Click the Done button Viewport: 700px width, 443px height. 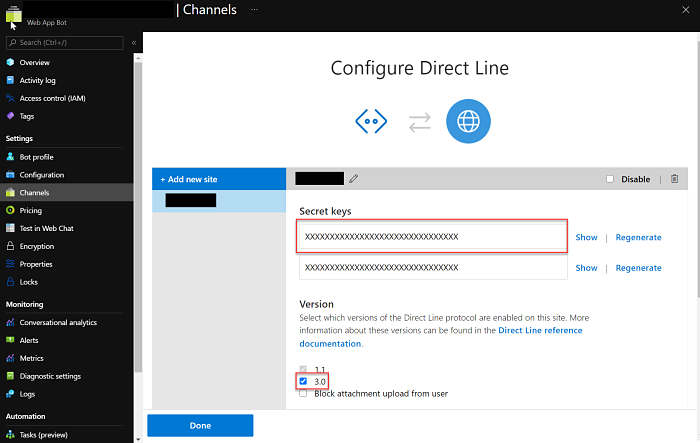click(200, 425)
